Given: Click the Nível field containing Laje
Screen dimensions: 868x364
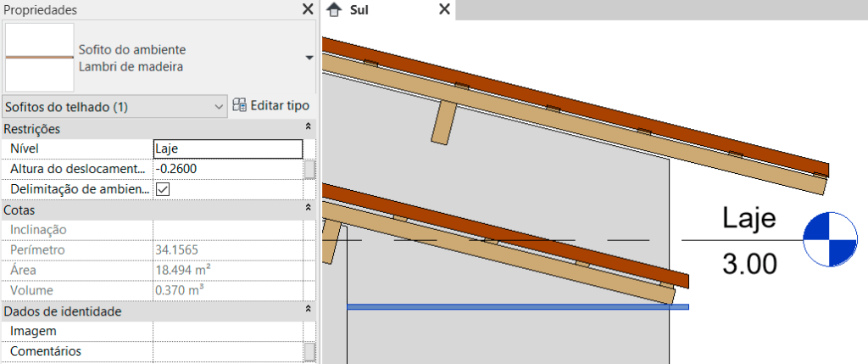Looking at the screenshot, I should 227,148.
